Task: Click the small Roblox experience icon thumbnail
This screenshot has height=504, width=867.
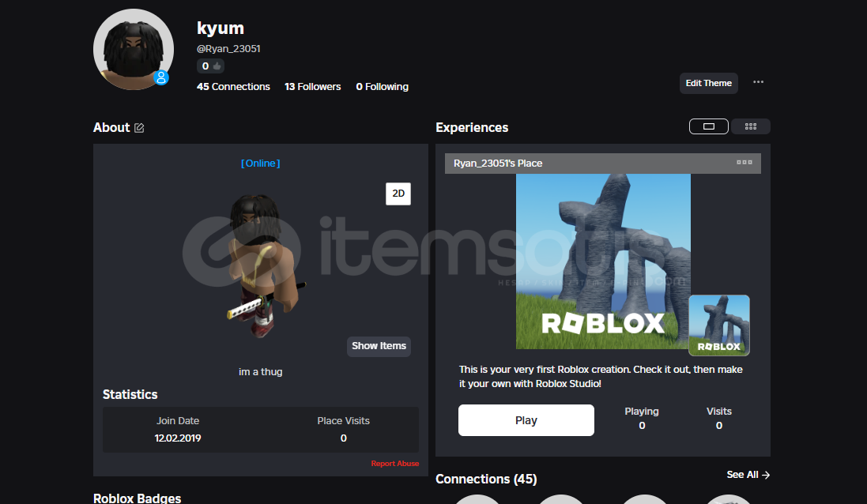Action: [x=719, y=325]
